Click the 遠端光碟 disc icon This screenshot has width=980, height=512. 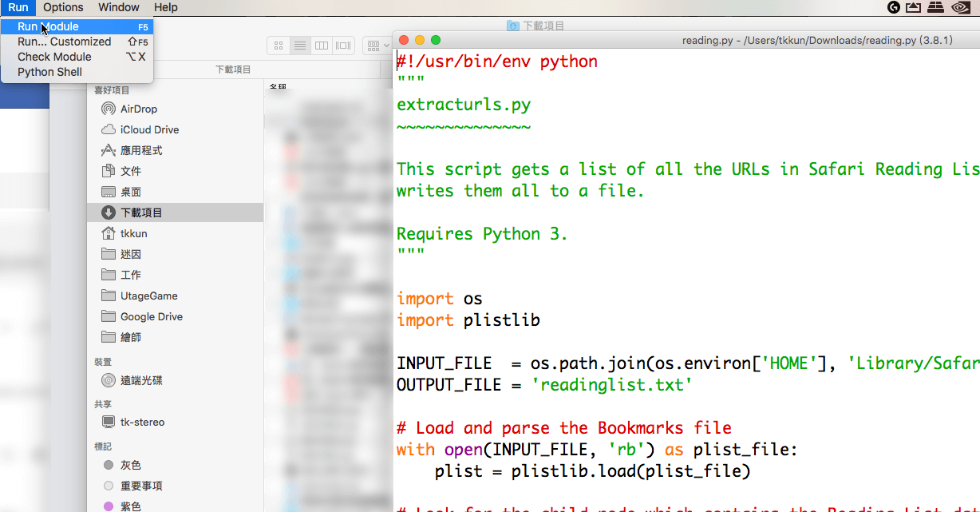point(109,380)
